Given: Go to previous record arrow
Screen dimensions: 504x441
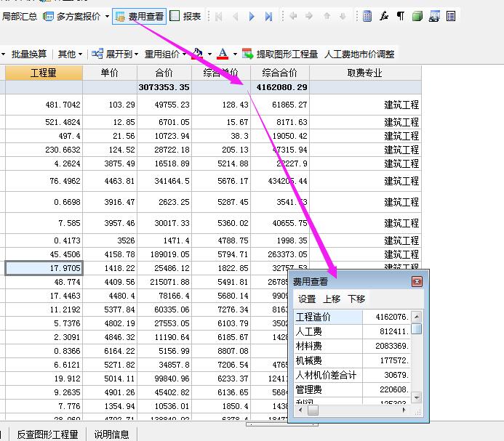Looking at the screenshot, I should coord(236,17).
